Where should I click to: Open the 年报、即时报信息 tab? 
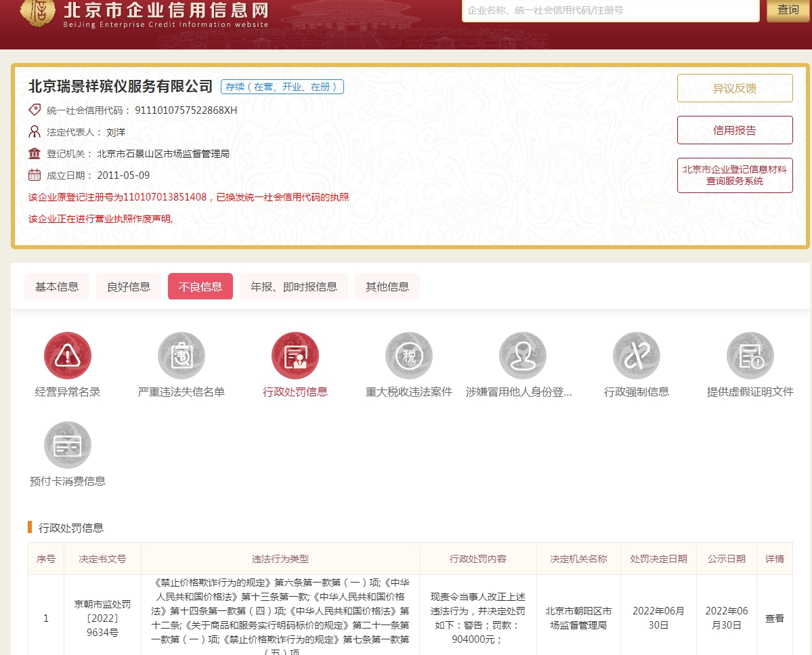click(x=293, y=286)
